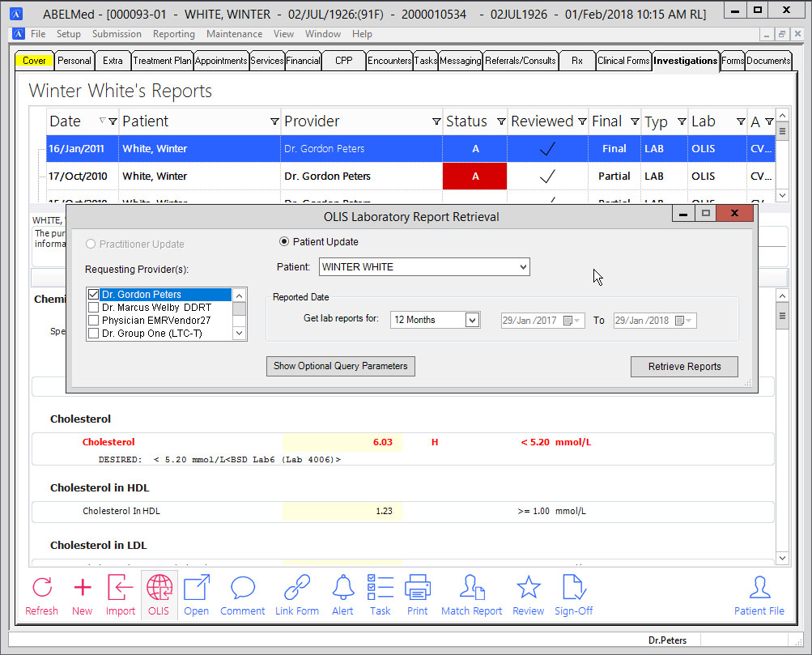The width and height of the screenshot is (812, 655).
Task: Select the New report icon
Action: pos(82,594)
